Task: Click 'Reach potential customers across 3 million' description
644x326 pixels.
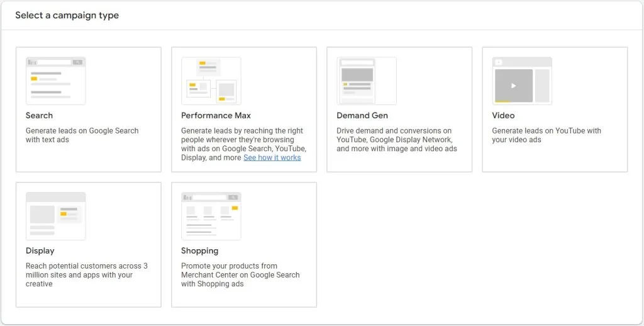Action: pos(87,274)
